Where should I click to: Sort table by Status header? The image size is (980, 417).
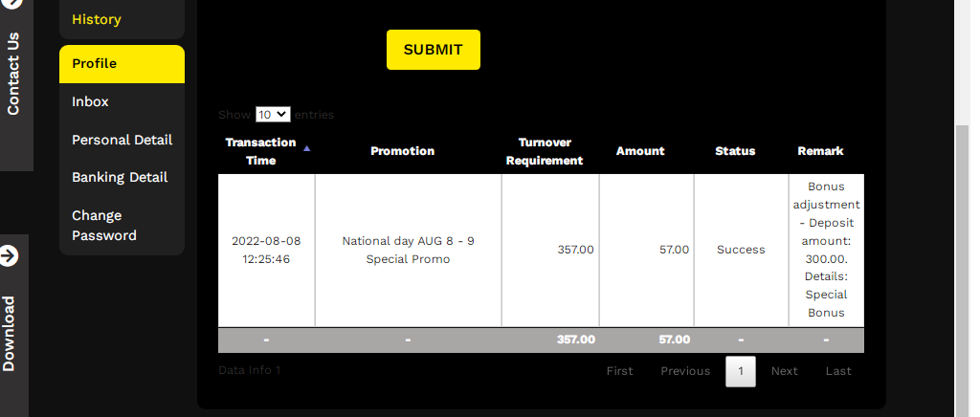pos(735,151)
